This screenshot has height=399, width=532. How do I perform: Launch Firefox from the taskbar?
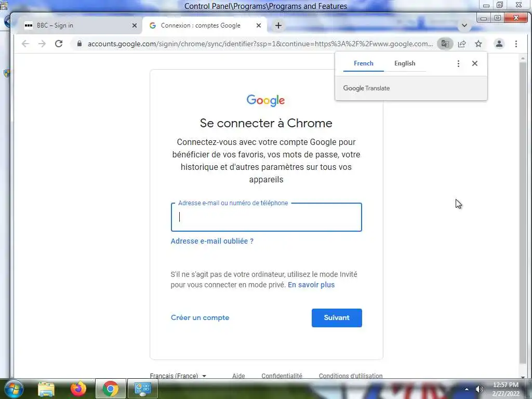point(78,389)
